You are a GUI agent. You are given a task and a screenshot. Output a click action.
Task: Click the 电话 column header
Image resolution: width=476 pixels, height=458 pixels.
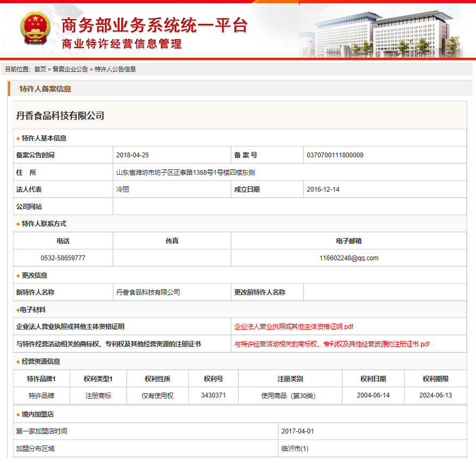pos(63,241)
